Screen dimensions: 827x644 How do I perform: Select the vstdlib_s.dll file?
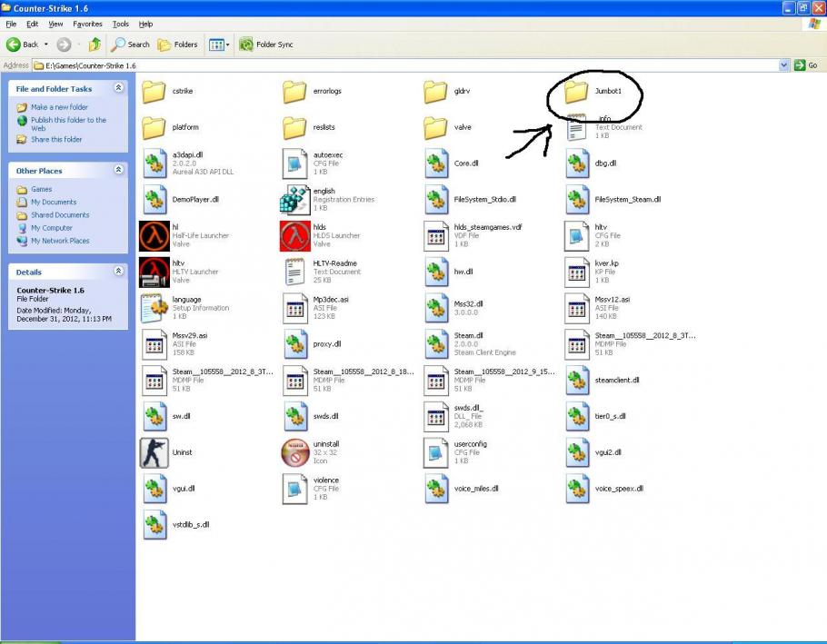click(x=154, y=525)
